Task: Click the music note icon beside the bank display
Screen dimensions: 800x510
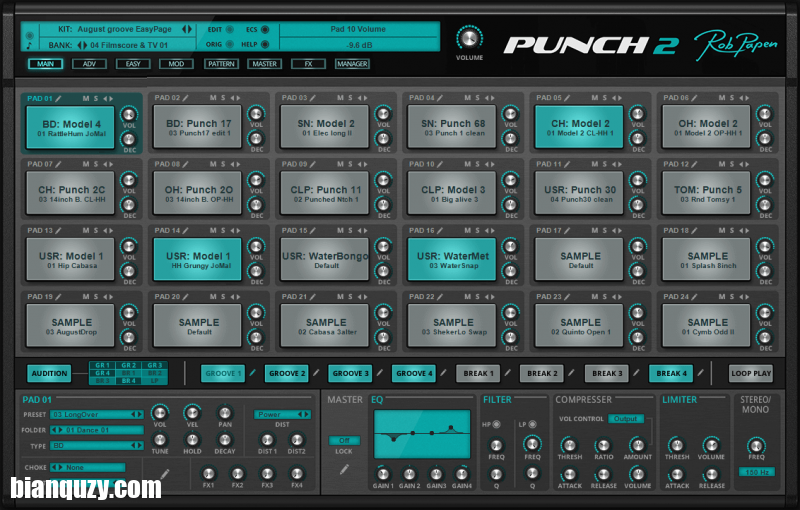Action: point(29,45)
